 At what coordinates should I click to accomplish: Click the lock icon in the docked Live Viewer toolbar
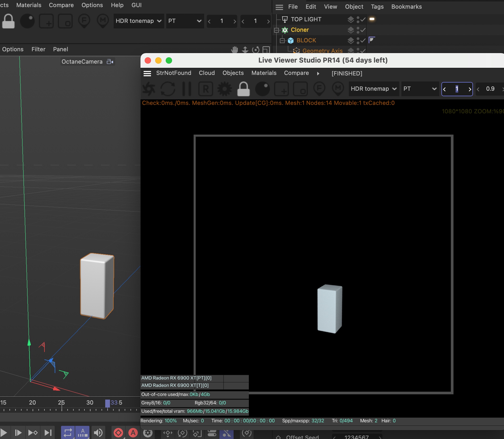pos(8,21)
